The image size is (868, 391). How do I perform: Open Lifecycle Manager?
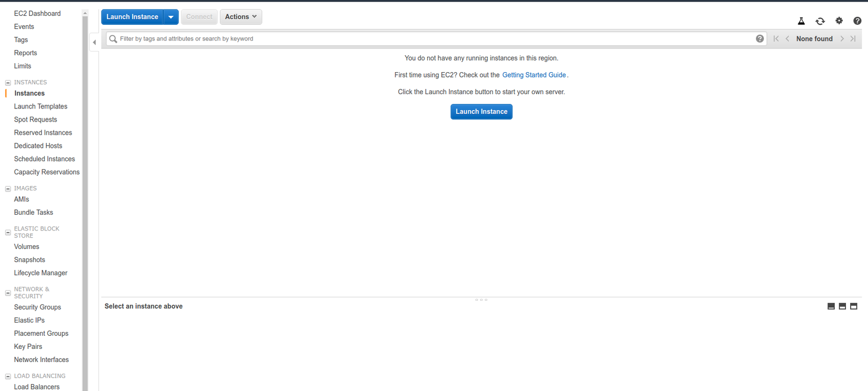41,273
